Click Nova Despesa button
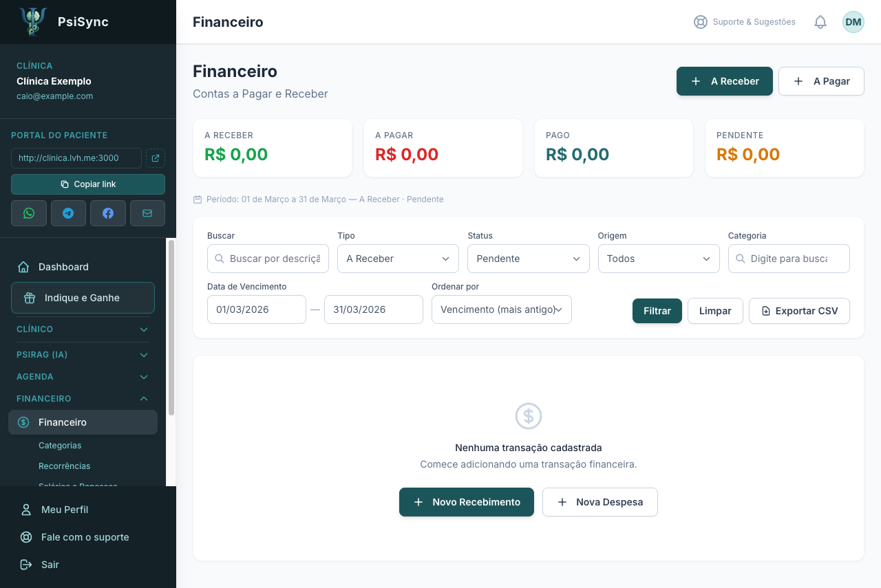 [x=600, y=502]
